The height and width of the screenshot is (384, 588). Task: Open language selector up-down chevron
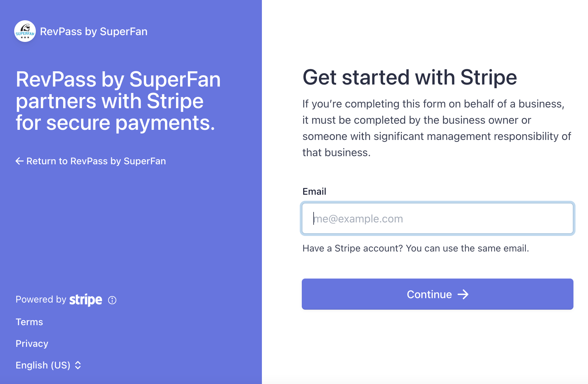click(x=78, y=365)
